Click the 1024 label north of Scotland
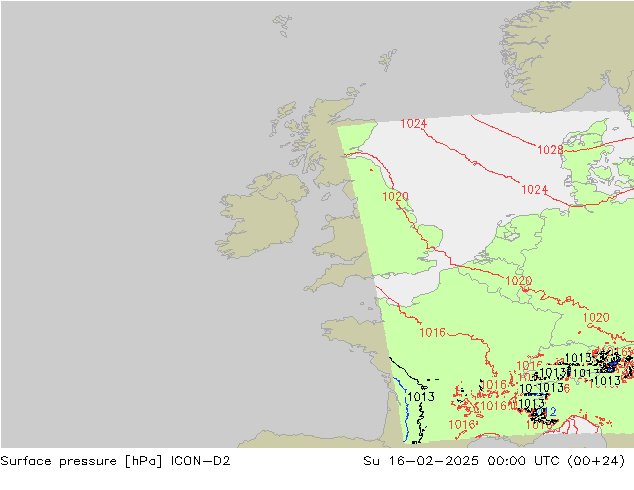Viewport: 634px width, 490px height. pos(414,124)
